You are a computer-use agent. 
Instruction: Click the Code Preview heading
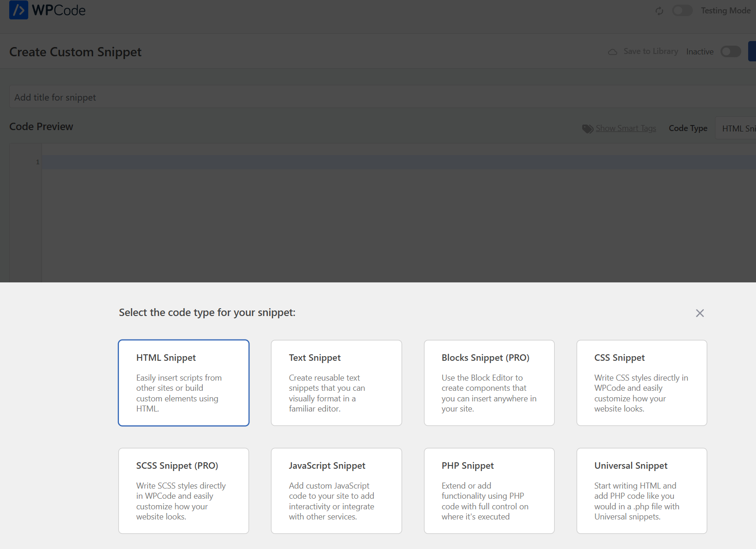[x=41, y=126]
